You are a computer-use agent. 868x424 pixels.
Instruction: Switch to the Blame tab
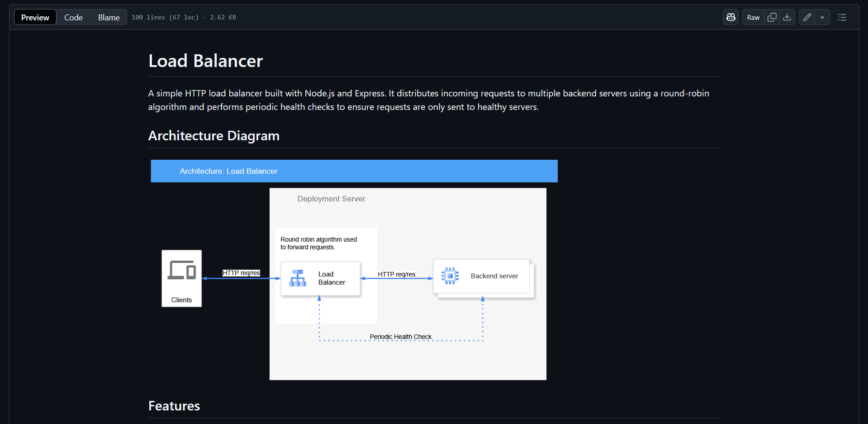pos(108,17)
